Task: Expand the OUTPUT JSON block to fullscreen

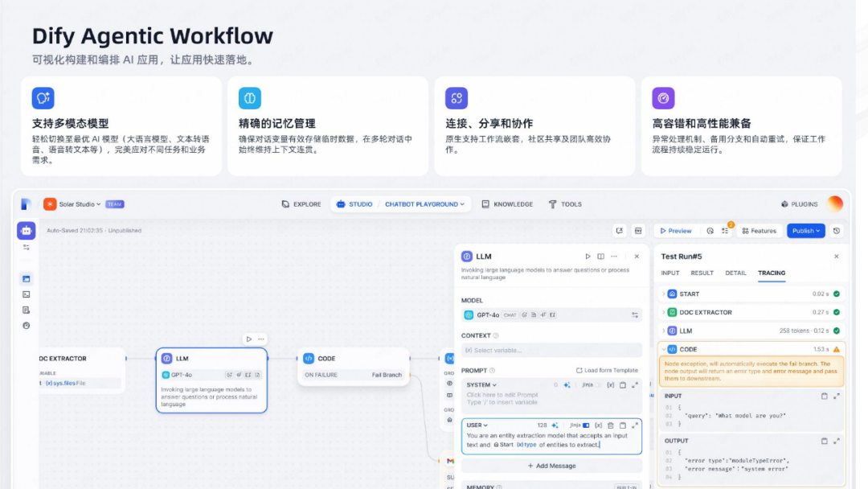Action: click(x=837, y=441)
